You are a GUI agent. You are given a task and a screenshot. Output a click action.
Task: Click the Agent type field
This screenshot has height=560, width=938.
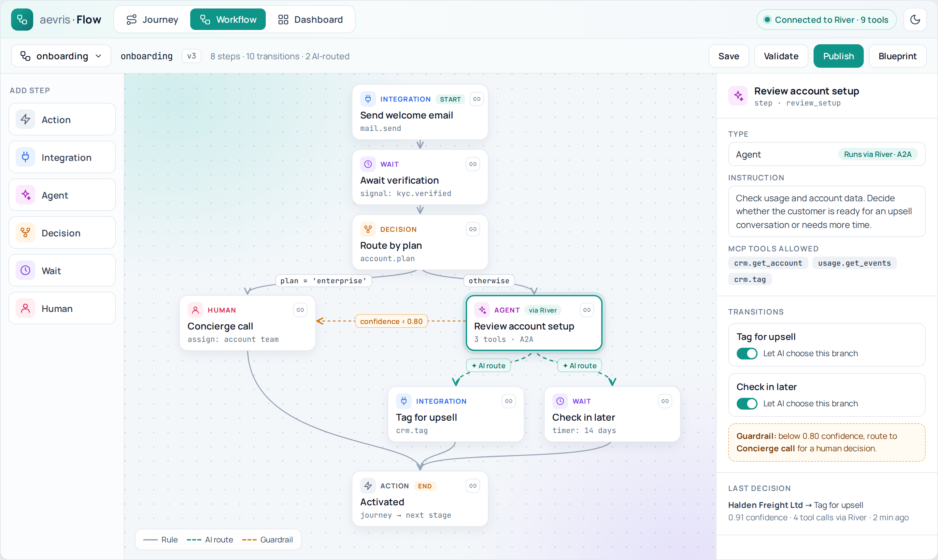click(x=827, y=154)
